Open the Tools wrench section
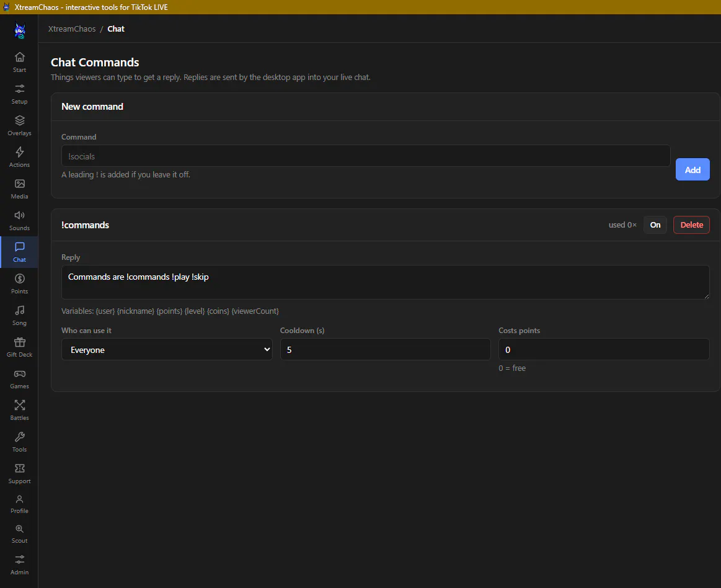The image size is (721, 588). tap(19, 442)
